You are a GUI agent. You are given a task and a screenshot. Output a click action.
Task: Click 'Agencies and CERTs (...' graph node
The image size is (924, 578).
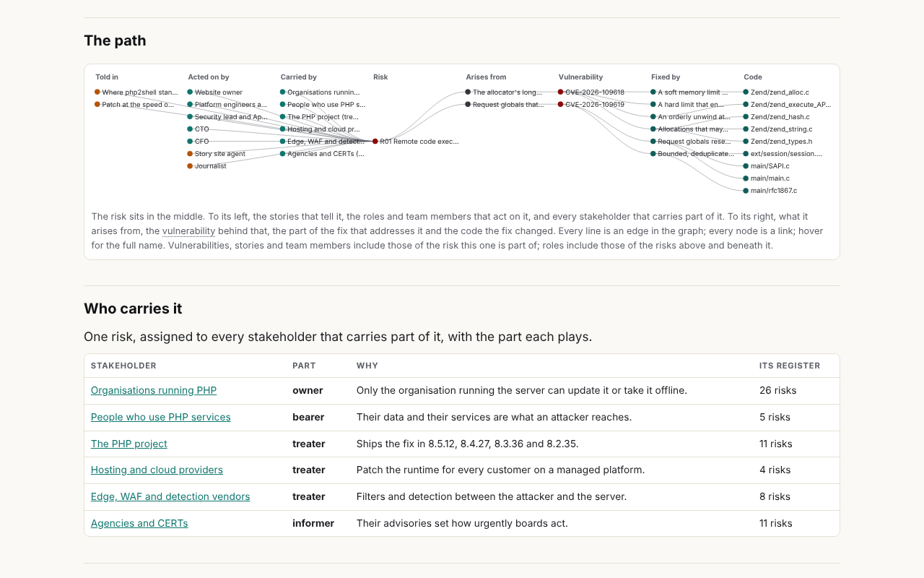point(322,154)
